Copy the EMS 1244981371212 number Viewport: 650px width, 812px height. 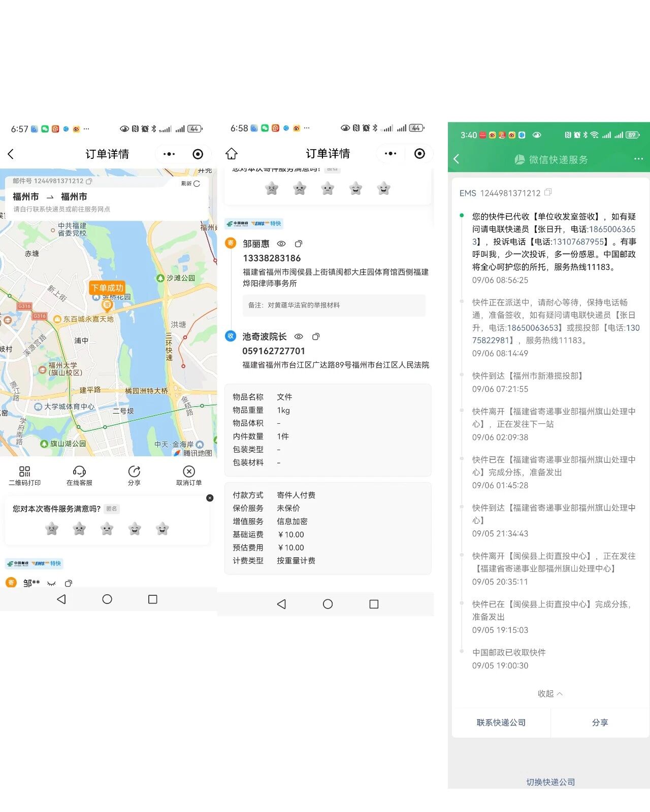coord(548,193)
